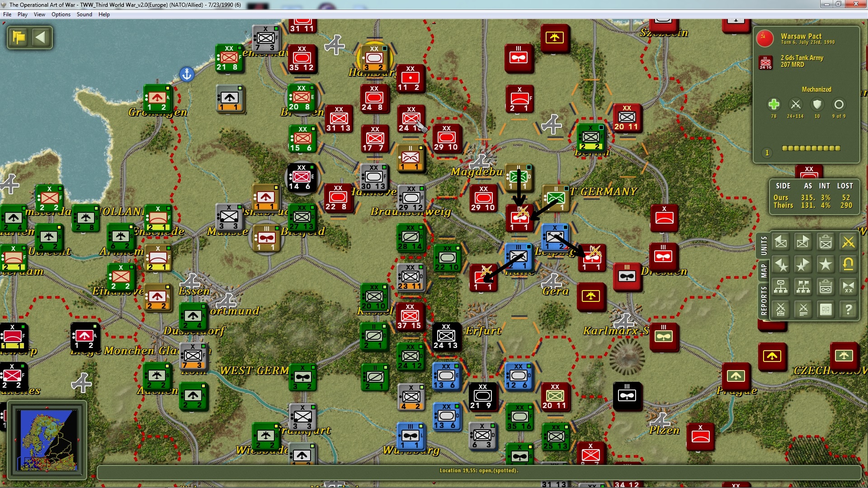Click the bowtie XX icon

(848, 287)
